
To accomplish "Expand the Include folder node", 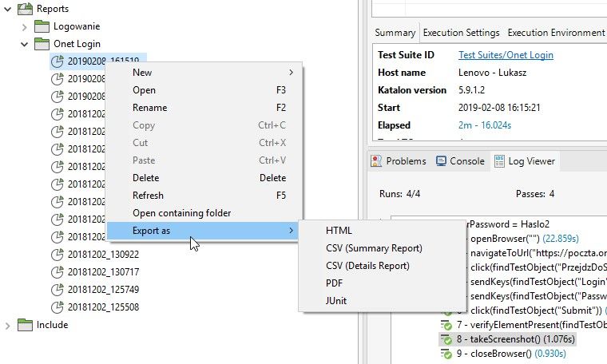I will pyautogui.click(x=7, y=325).
